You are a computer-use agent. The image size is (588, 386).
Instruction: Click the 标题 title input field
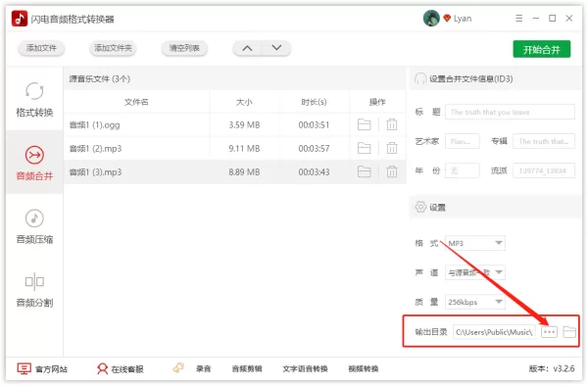coord(510,112)
